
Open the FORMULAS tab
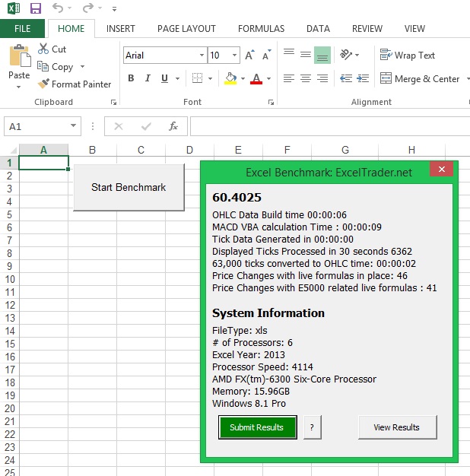click(261, 29)
